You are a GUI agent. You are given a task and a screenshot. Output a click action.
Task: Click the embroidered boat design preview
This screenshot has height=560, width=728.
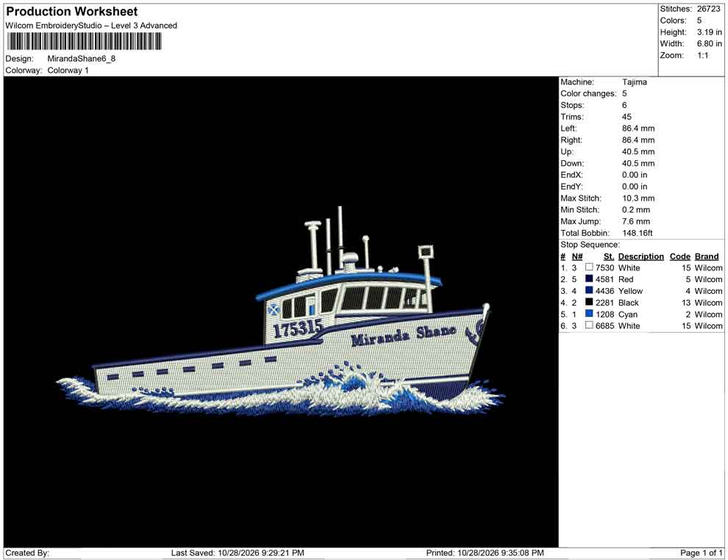[x=280, y=312]
